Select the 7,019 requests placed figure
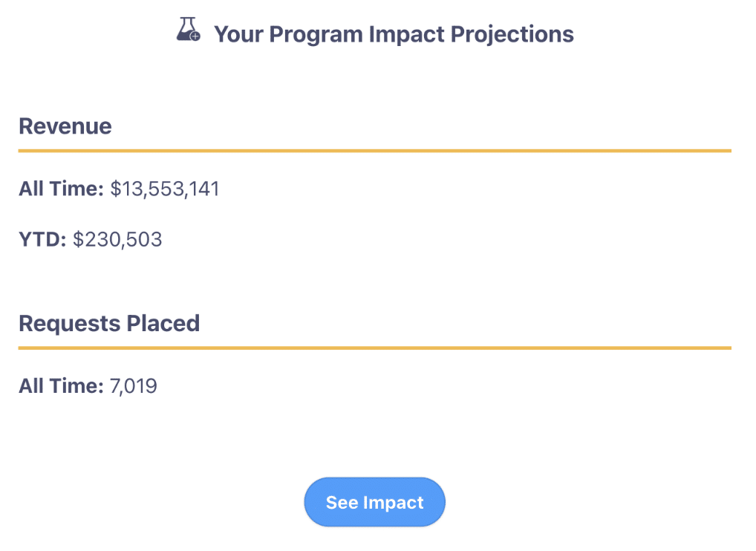756x551 pixels. click(134, 386)
